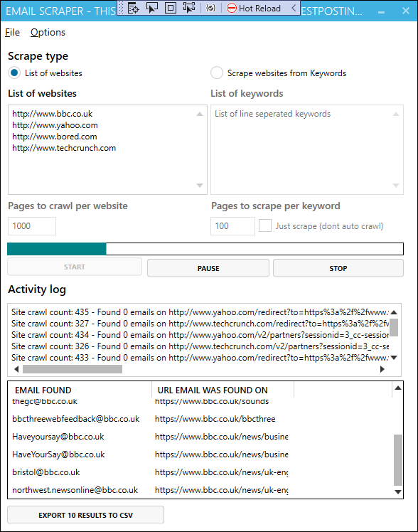Screen dimensions: 418x532
Task: Click URL EMAIL WAS FOUND ON column header
Action: tap(223, 390)
